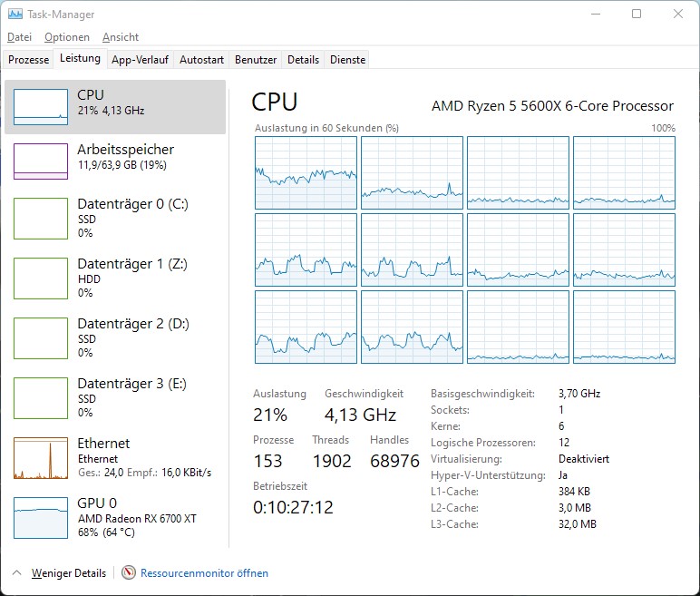
Task: Click the Ressourcenmonitor icon at bottom
Action: (x=129, y=572)
